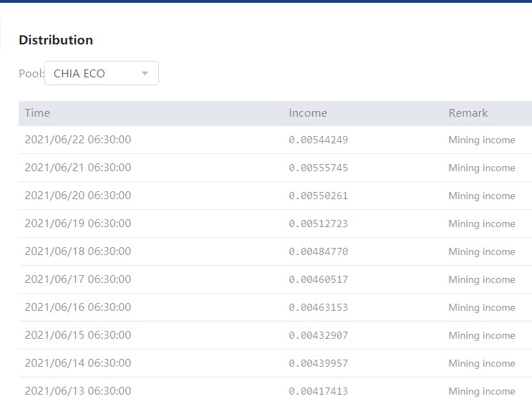Click Mining income remark for 2021/06/21

(x=482, y=168)
